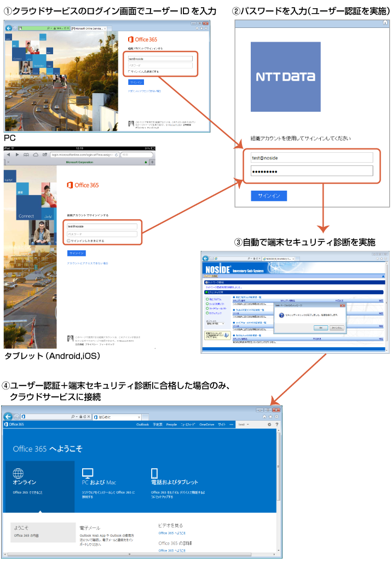Image resolution: width=392 pixels, height=568 pixels.
Task: Close the NOSIDE security message dialog
Action: [342, 306]
